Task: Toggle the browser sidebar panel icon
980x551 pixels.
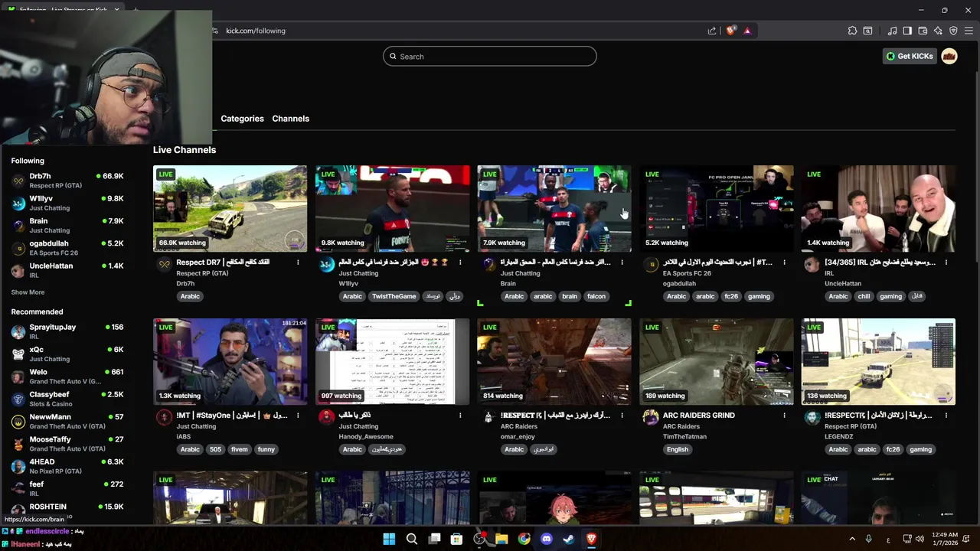Action: [907, 31]
